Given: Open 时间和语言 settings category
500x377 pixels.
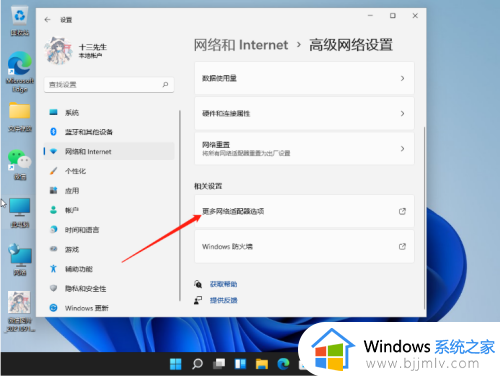Looking at the screenshot, I should [109, 229].
